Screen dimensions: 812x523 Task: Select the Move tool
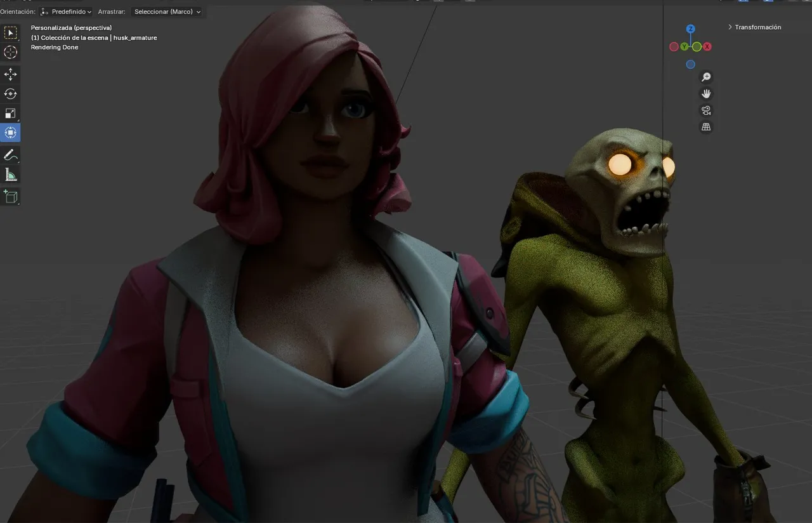10,74
